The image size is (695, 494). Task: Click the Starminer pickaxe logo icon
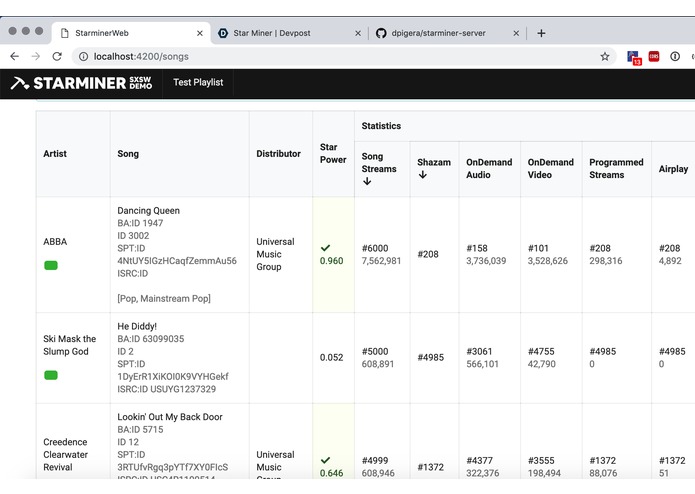click(x=19, y=83)
